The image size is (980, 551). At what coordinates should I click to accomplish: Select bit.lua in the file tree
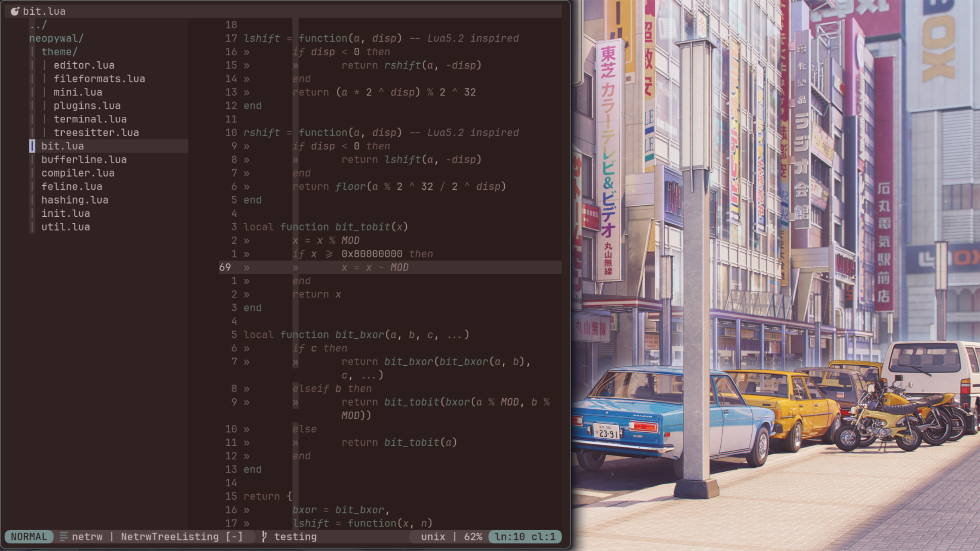[x=62, y=146]
